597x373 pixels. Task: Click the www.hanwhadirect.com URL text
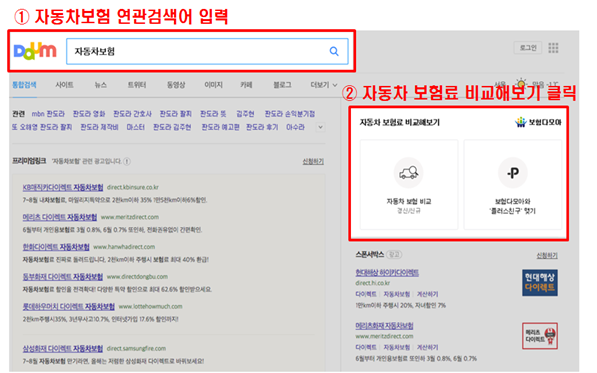click(124, 247)
